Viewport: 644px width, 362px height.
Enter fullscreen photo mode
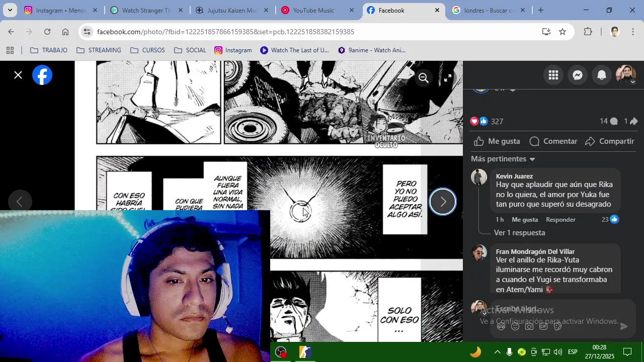[447, 78]
